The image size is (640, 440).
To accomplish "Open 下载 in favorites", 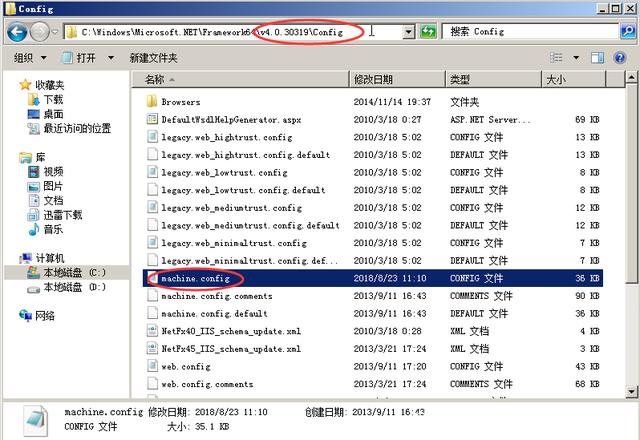I will 45,99.
